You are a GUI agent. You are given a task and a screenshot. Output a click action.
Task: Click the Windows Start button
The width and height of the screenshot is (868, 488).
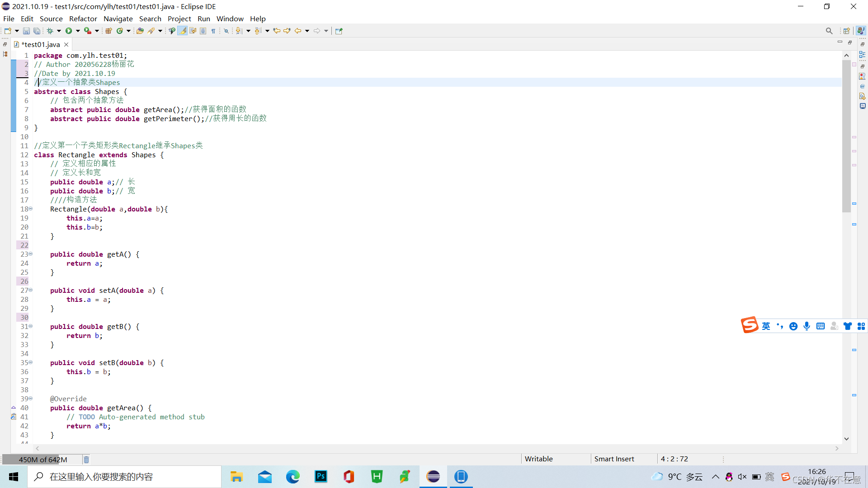point(13,477)
